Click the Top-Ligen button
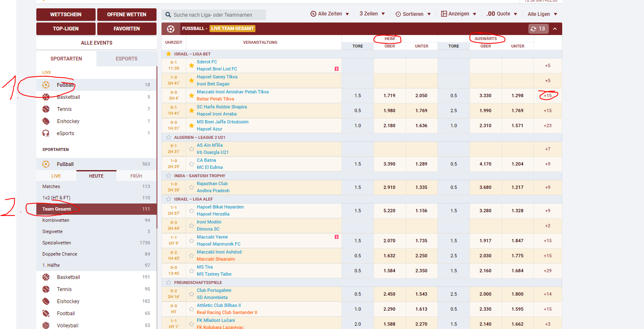Screen dimensions: 644x329 (66, 29)
